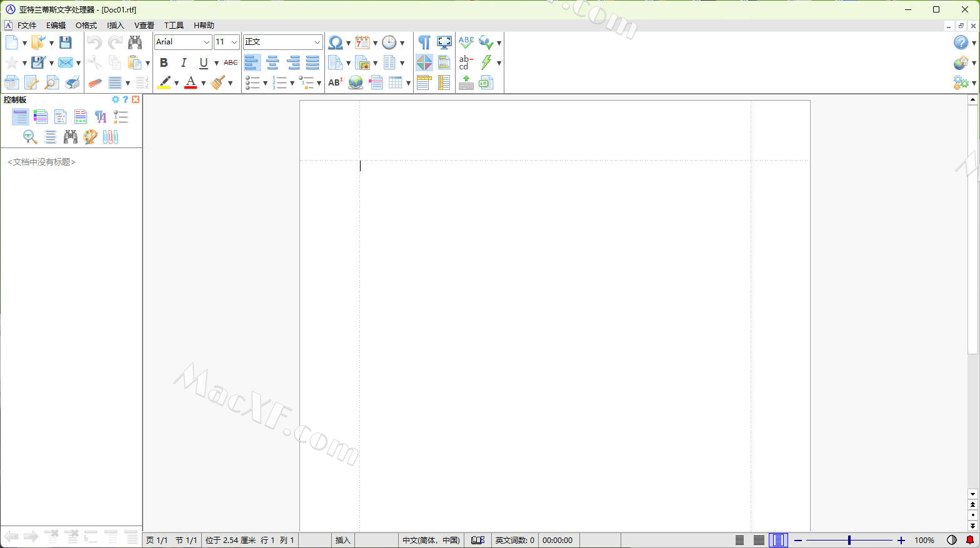The image size is (980, 548).
Task: Toggle italic formatting
Action: click(x=183, y=62)
